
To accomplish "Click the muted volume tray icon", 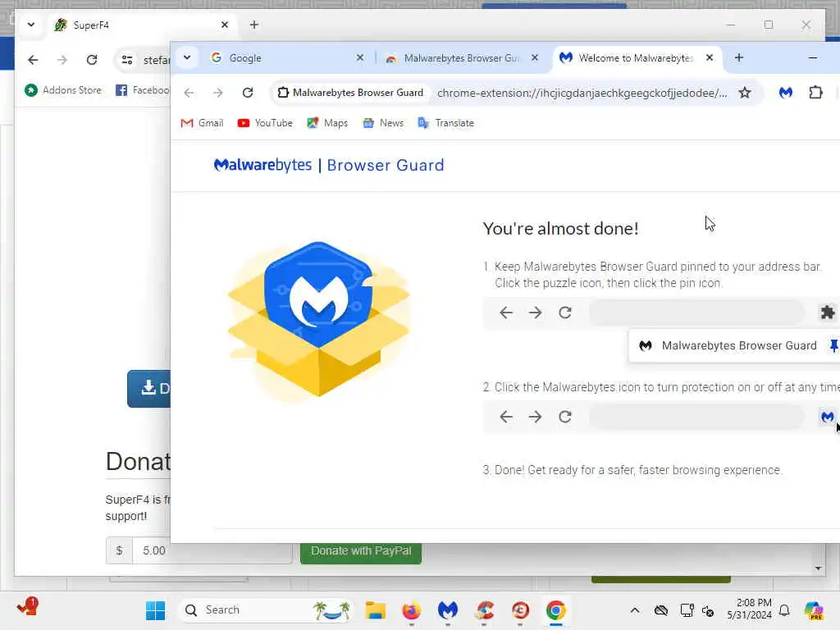I will (708, 610).
